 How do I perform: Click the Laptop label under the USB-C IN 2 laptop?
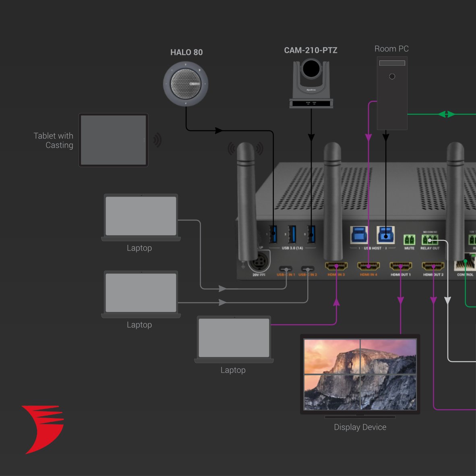(x=139, y=325)
